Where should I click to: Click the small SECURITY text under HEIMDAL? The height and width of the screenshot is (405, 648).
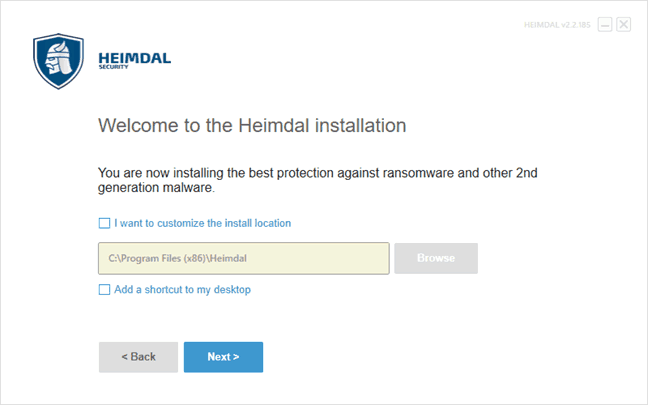pyautogui.click(x=113, y=67)
